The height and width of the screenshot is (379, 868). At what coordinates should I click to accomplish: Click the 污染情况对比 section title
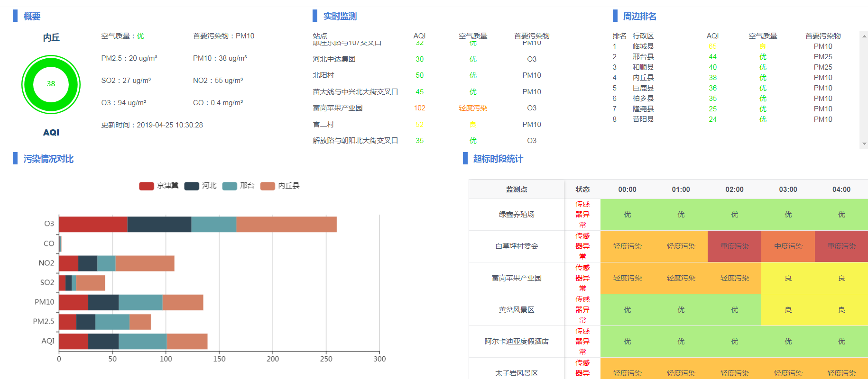tap(48, 159)
